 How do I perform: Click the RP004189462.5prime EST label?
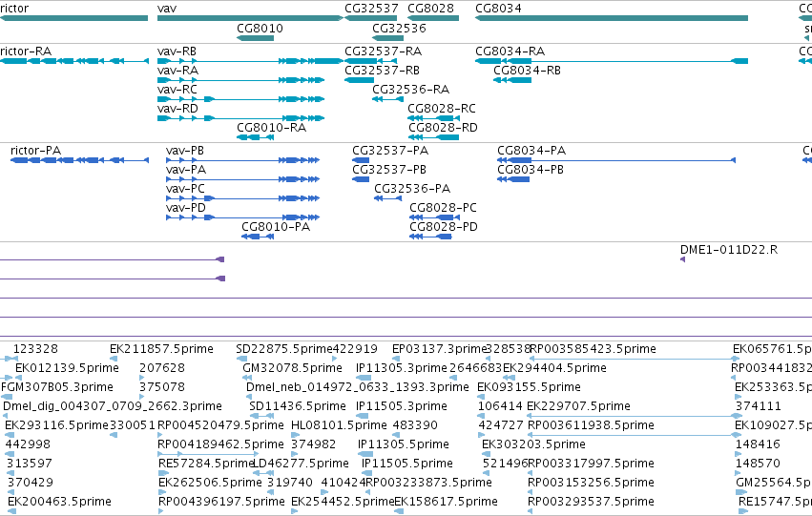(x=220, y=445)
